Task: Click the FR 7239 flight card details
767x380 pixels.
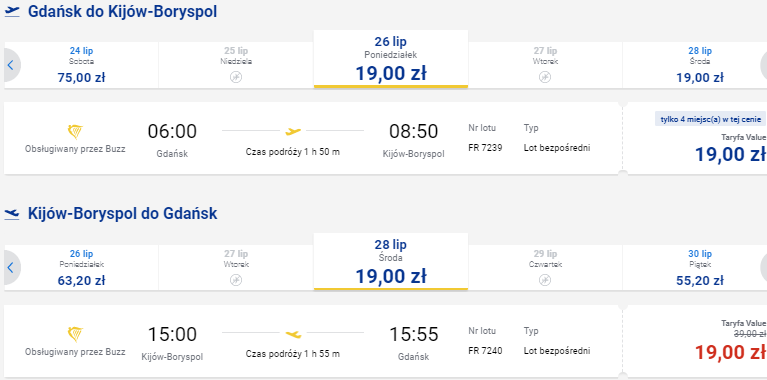Action: (x=313, y=138)
